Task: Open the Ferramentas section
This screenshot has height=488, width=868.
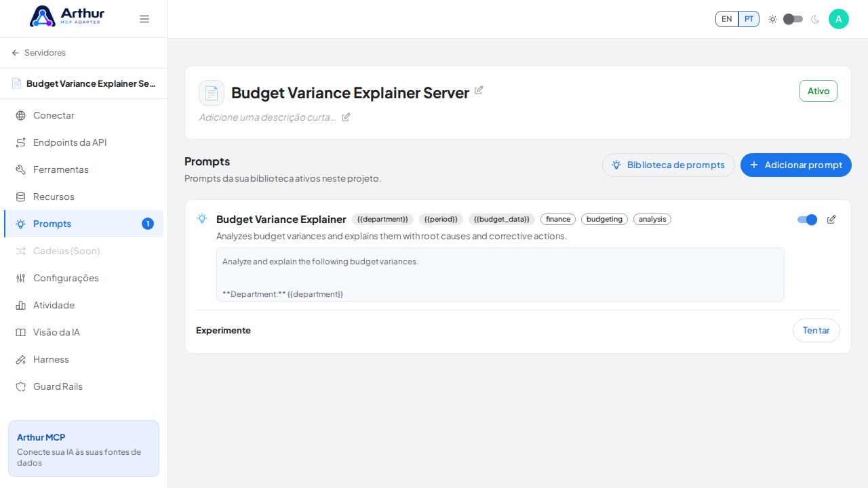Action: point(84,169)
